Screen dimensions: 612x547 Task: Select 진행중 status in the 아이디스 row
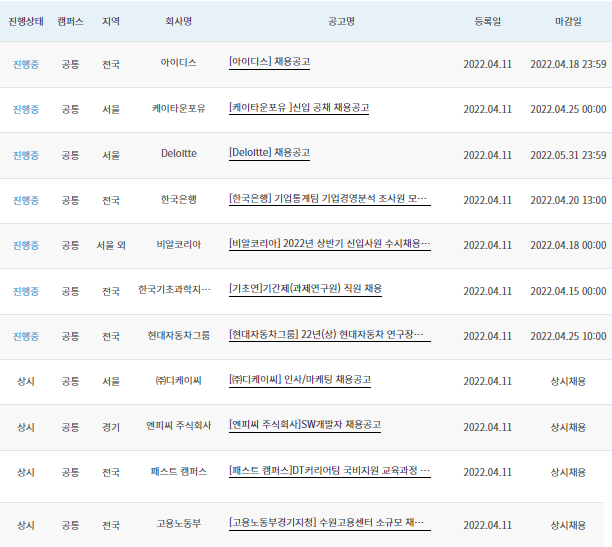26,64
